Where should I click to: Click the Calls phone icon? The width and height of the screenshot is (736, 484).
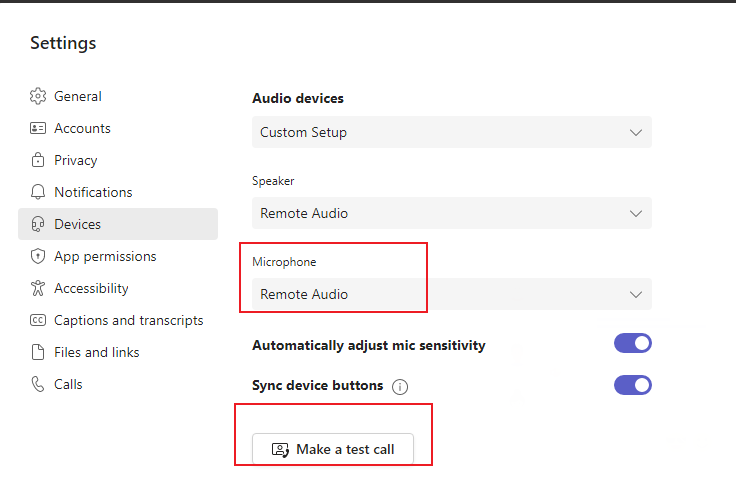(38, 384)
